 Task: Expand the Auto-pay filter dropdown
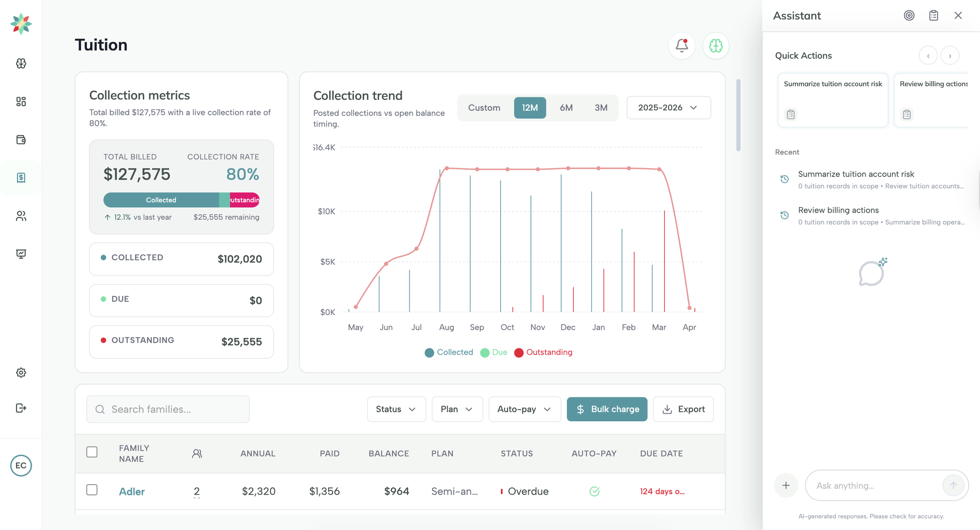(x=524, y=409)
